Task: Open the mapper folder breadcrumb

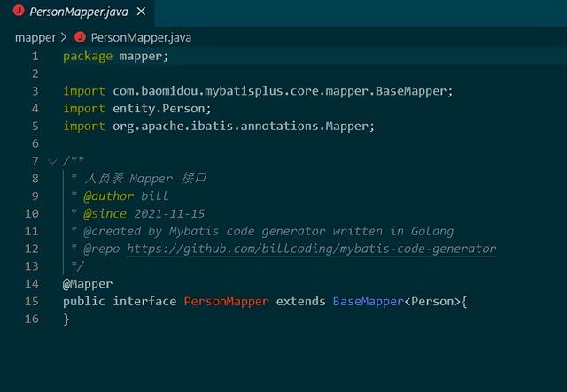Action: 35,37
